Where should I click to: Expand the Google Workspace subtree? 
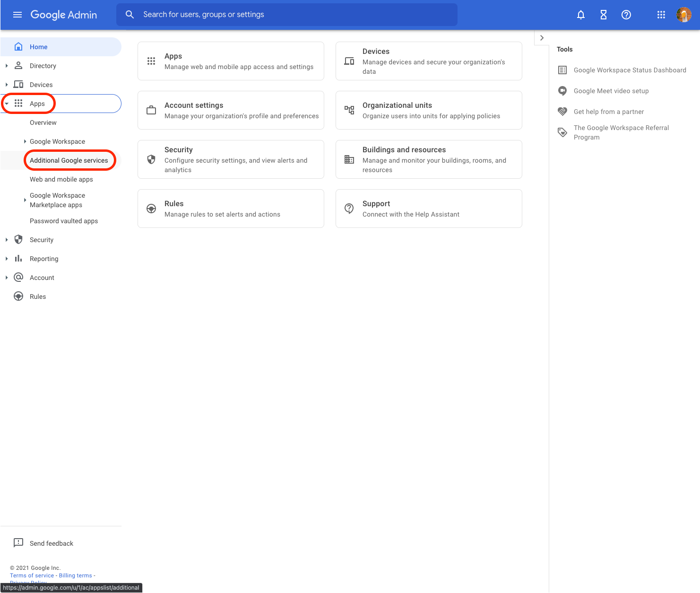(25, 141)
